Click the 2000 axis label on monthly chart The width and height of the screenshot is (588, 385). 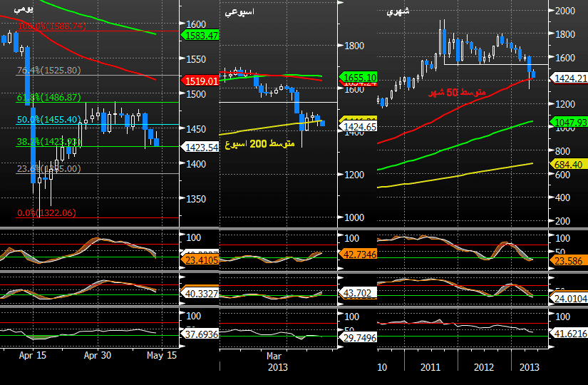(x=565, y=11)
